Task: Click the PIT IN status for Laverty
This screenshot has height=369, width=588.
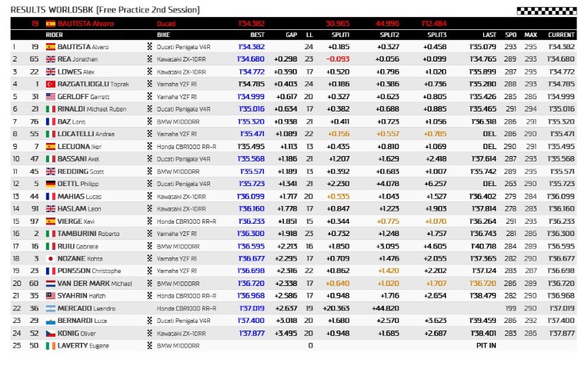Action: 486,346
